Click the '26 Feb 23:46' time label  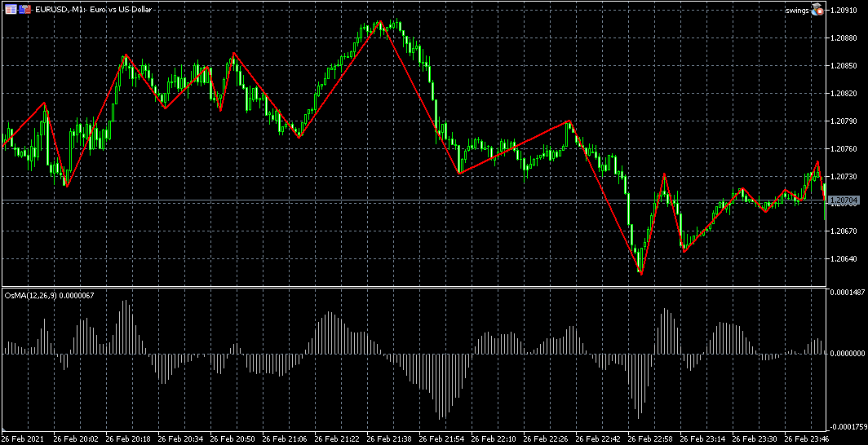807,439
